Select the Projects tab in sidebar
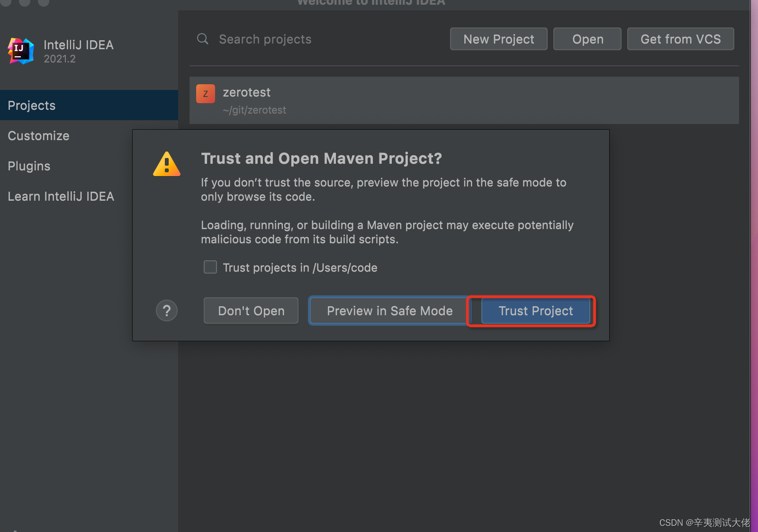This screenshot has height=532, width=758. 89,105
